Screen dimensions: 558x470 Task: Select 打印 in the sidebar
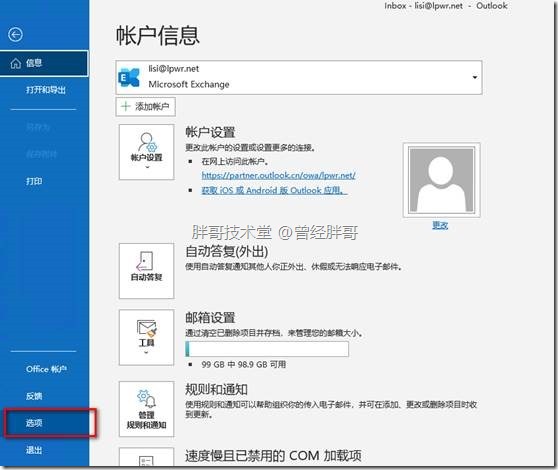(34, 181)
